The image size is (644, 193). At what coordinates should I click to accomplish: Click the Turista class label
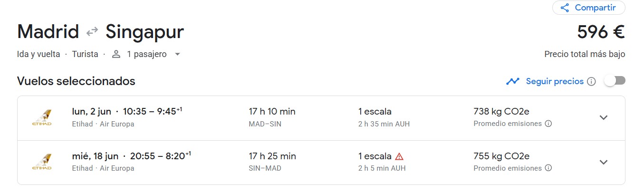click(x=85, y=54)
